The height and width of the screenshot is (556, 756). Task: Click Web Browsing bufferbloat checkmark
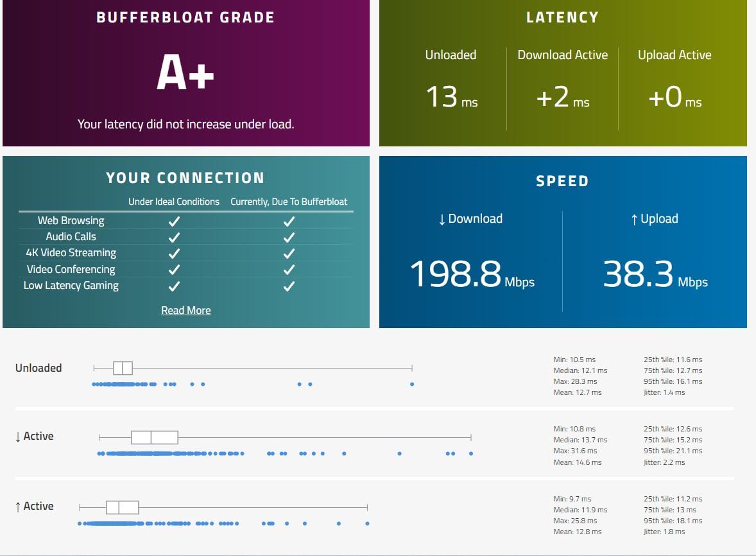(289, 222)
